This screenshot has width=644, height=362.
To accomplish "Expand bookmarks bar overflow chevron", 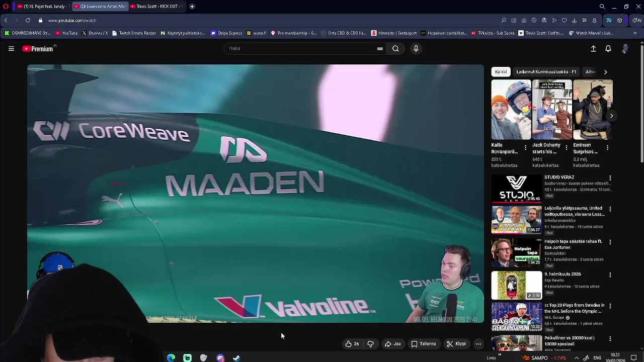I will click(635, 33).
